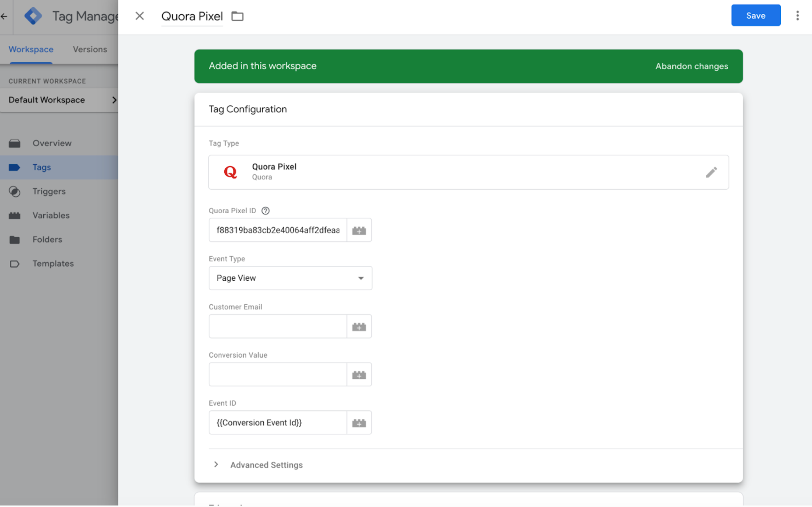
Task: Expand the Default Workspace selector
Action: click(x=114, y=100)
